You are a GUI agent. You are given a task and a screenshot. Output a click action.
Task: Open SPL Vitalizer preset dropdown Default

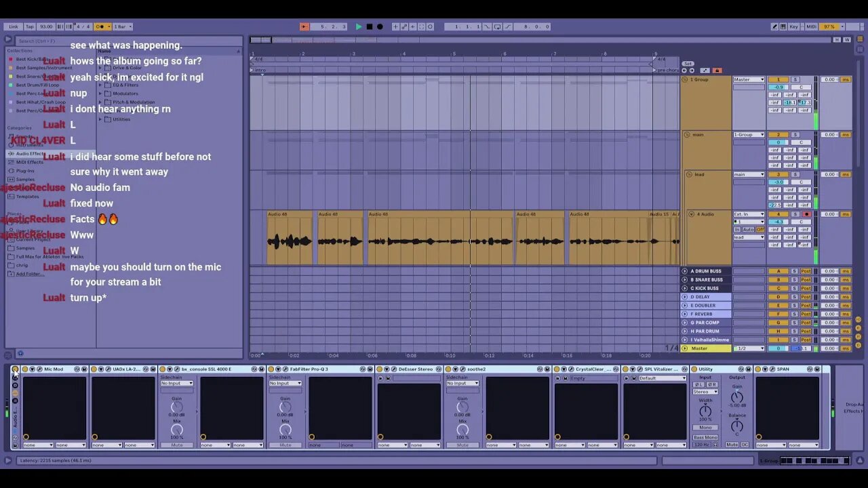coord(663,378)
